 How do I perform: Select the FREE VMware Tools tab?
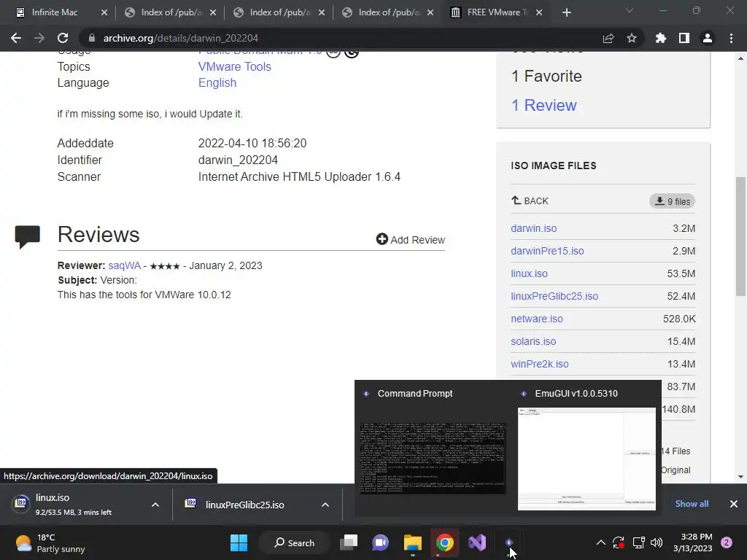click(x=495, y=12)
